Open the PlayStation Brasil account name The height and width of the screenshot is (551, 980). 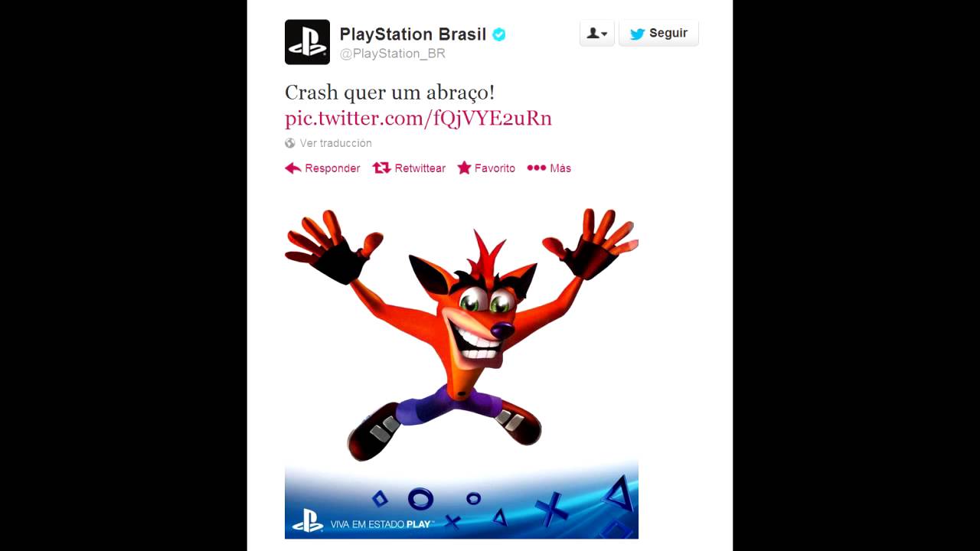pyautogui.click(x=413, y=34)
